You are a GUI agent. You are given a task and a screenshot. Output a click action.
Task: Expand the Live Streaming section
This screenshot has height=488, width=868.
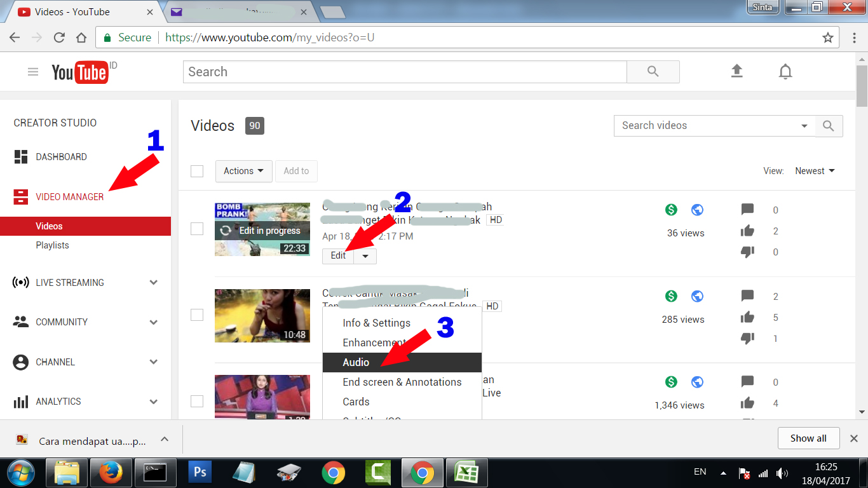click(153, 283)
